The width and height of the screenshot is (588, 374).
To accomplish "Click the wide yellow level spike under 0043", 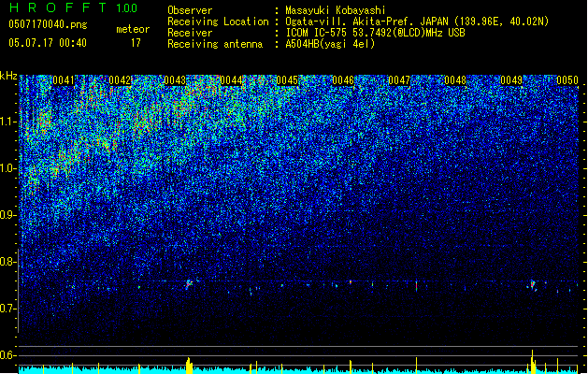I will tap(190, 366).
